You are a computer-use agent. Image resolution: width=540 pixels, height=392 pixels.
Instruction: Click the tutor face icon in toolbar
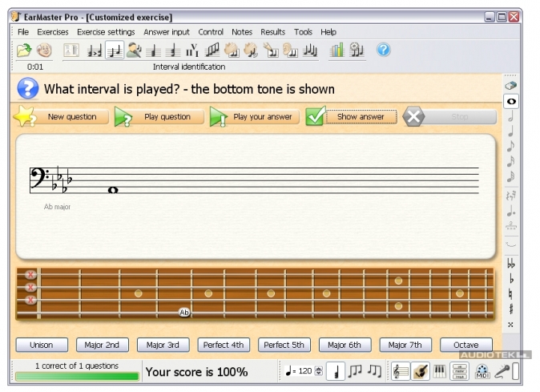(44, 51)
